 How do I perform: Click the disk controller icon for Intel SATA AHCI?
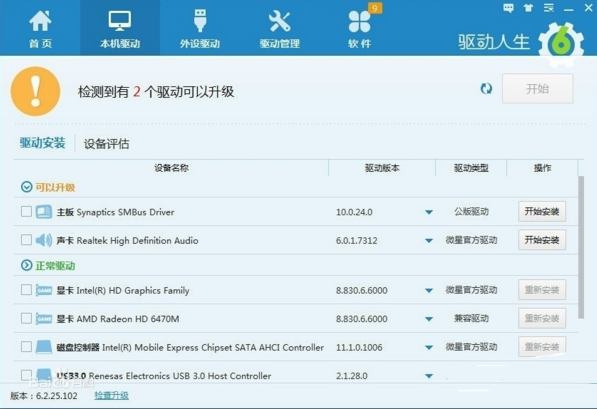click(44, 347)
